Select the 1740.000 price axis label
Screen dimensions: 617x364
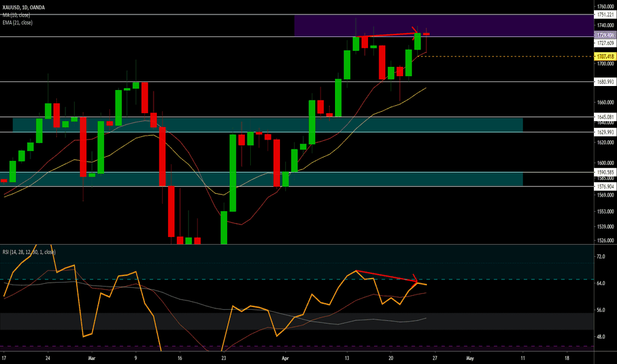click(605, 25)
